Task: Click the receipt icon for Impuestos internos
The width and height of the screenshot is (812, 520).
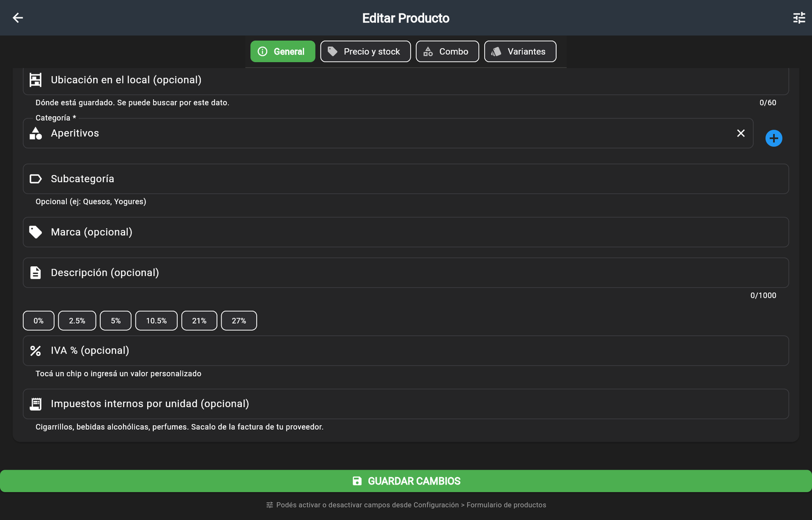Action: 36,404
